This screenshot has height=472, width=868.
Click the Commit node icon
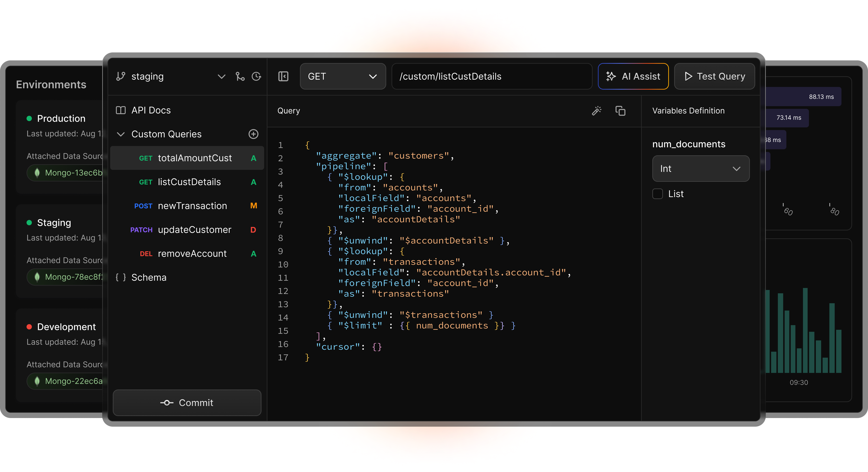(x=167, y=403)
